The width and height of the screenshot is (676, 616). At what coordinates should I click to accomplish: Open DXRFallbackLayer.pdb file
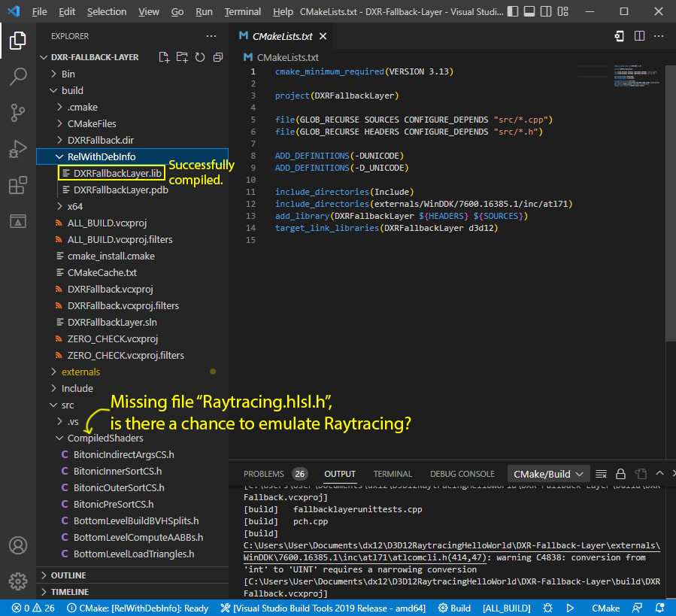point(132,190)
